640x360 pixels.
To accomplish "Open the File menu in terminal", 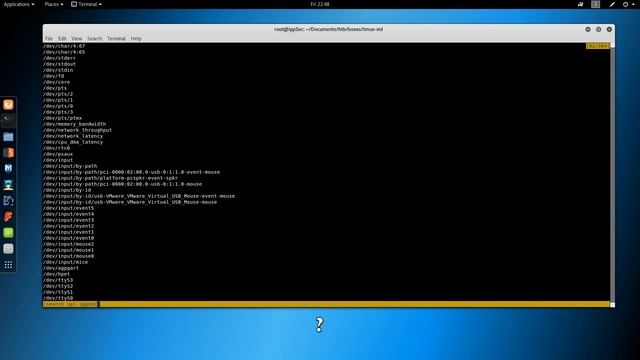I will tap(49, 38).
